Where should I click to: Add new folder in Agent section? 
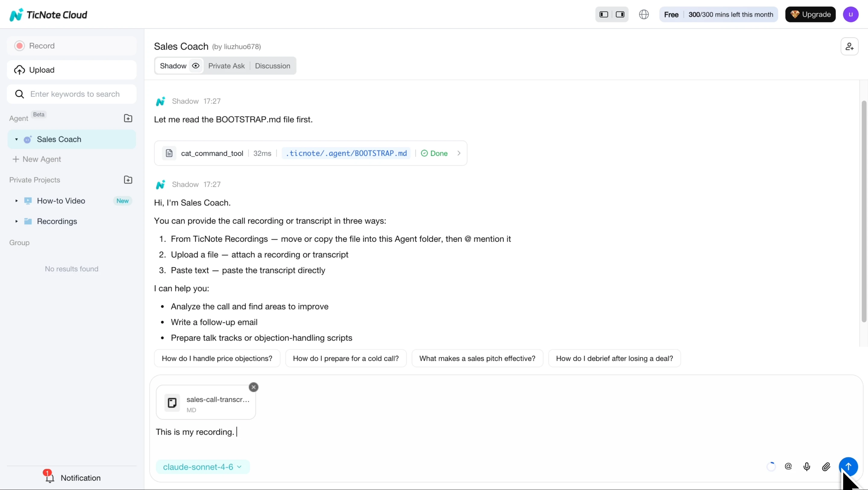[x=128, y=118]
